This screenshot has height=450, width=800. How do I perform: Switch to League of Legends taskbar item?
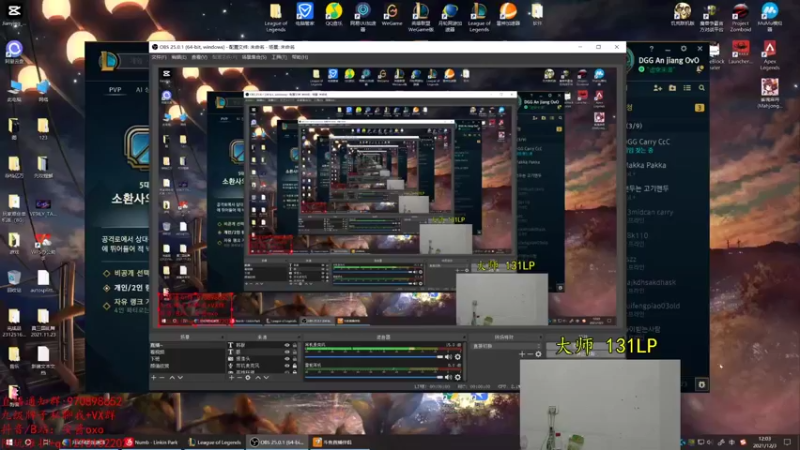[x=215, y=442]
